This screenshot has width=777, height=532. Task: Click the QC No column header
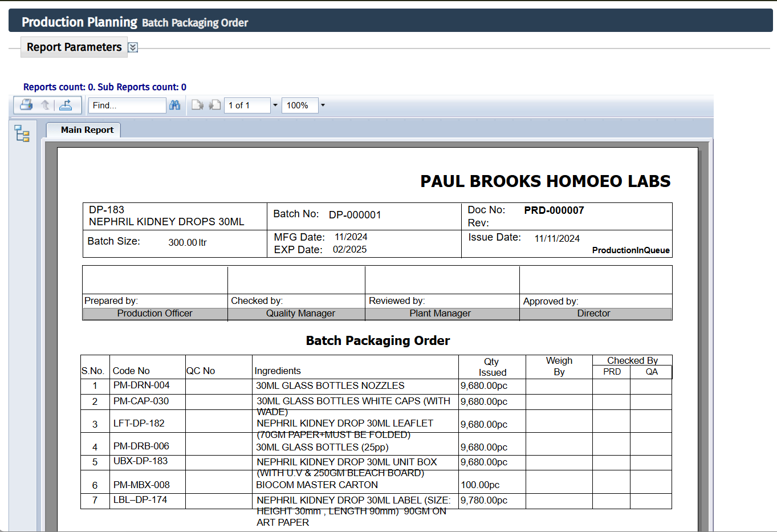pos(201,371)
